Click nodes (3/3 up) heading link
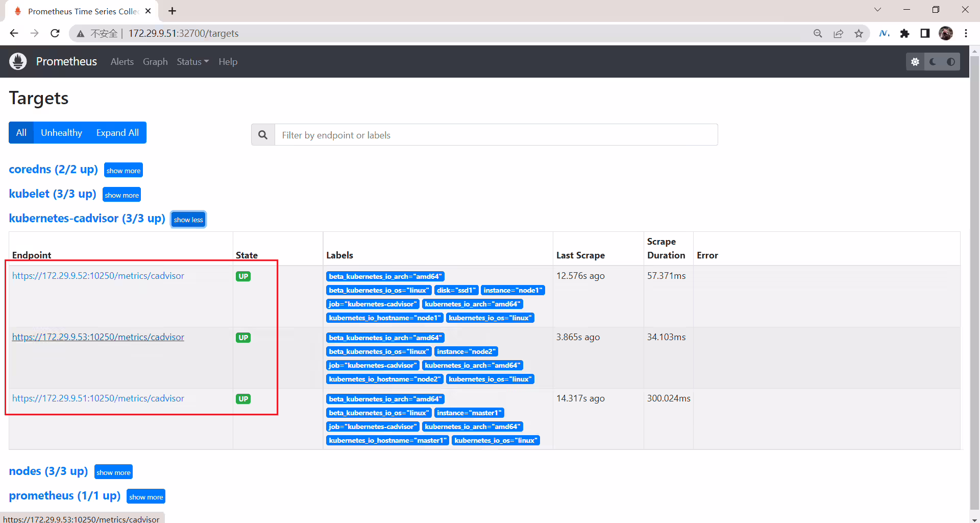 point(48,471)
